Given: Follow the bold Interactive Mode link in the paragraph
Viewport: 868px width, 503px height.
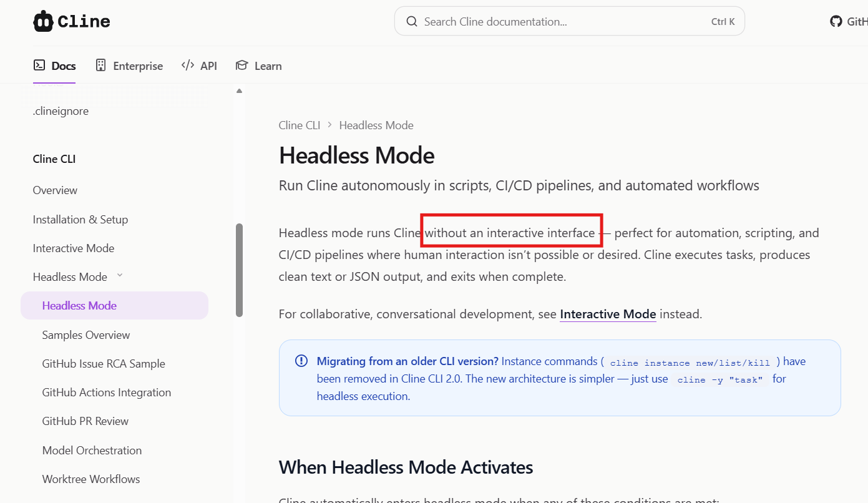Looking at the screenshot, I should pyautogui.click(x=608, y=314).
